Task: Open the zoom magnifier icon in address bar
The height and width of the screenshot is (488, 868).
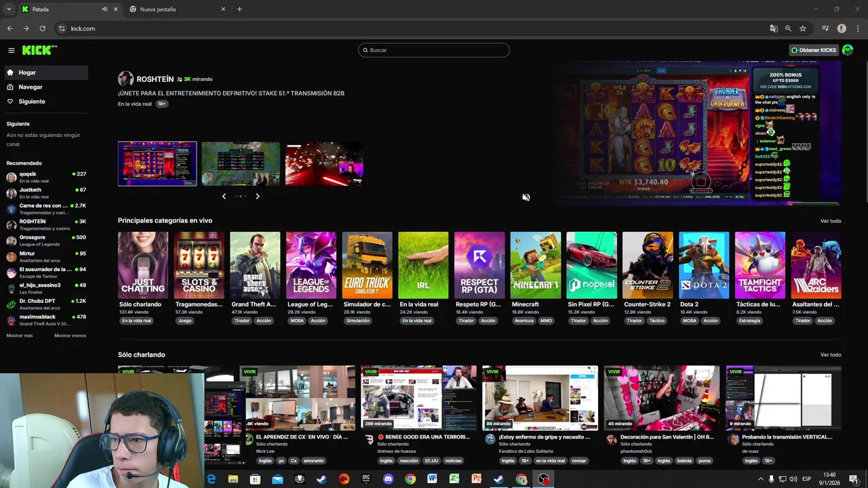Action: (788, 28)
